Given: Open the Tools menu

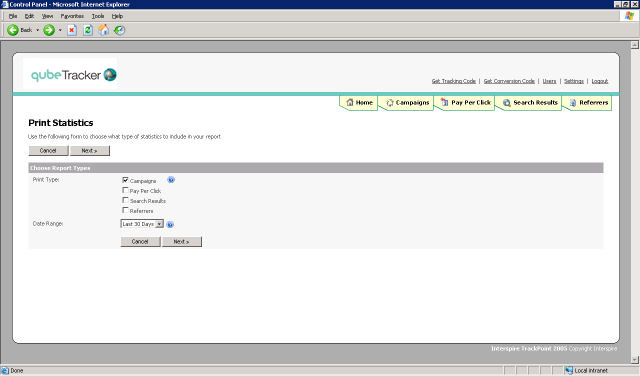Looking at the screenshot, I should coord(98,16).
